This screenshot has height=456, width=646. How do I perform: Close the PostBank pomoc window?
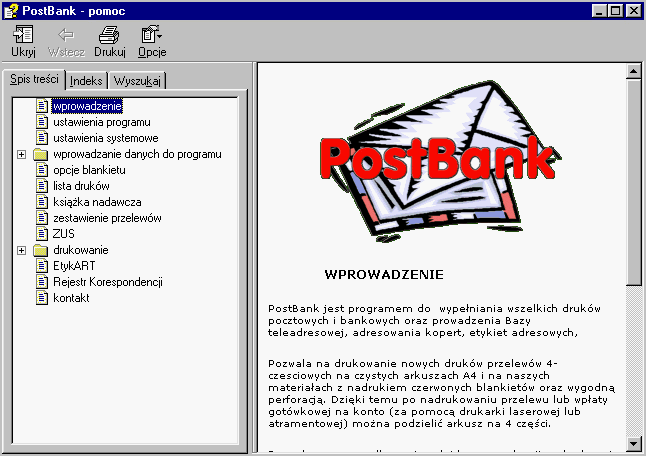634,10
